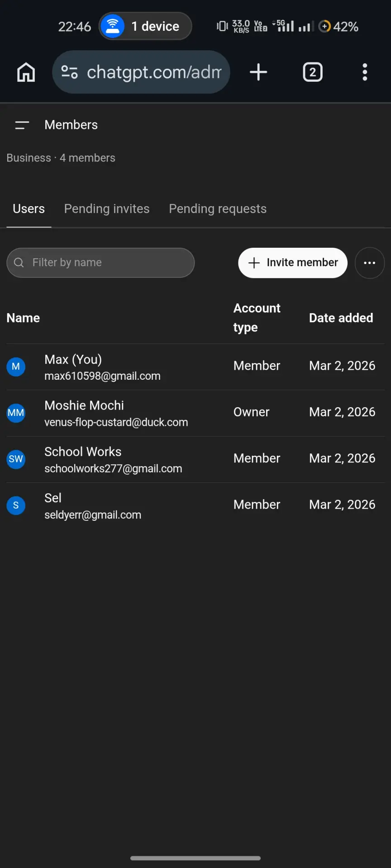Click the search magnifier icon in filter box
The height and width of the screenshot is (868, 391).
pyautogui.click(x=19, y=263)
